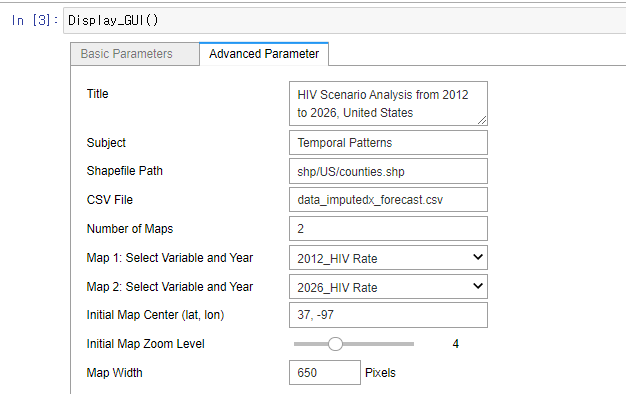Click the Shapefile Path input field

(x=388, y=172)
